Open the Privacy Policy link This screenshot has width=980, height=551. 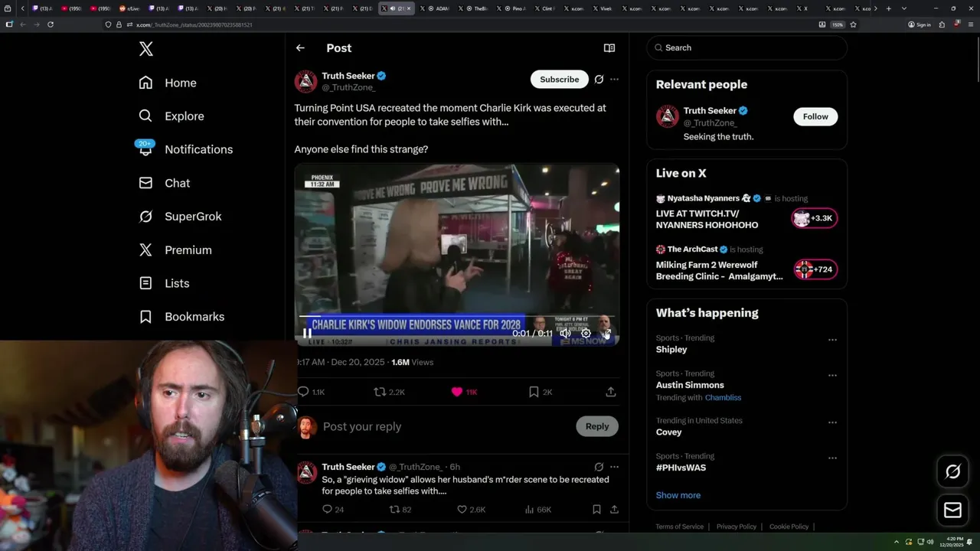736,527
